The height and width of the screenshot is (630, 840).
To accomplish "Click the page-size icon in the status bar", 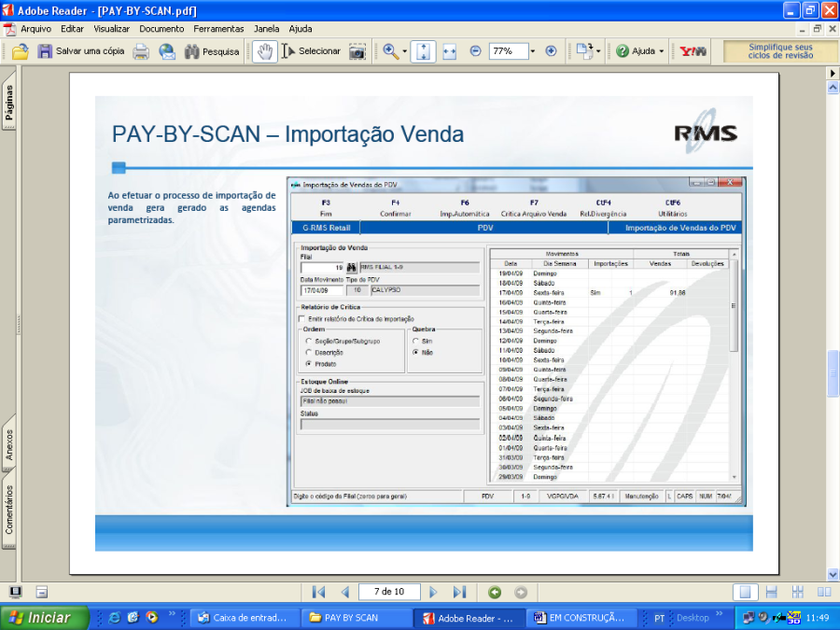I will click(42, 592).
